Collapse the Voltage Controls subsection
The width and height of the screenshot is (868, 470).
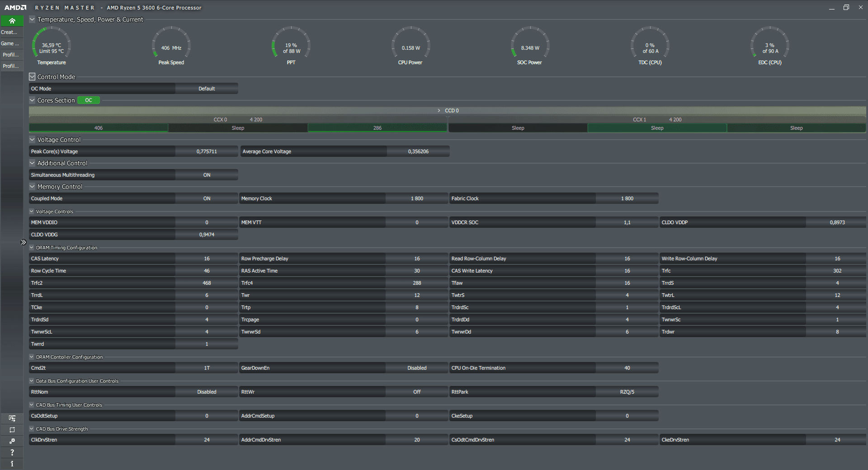pyautogui.click(x=32, y=211)
